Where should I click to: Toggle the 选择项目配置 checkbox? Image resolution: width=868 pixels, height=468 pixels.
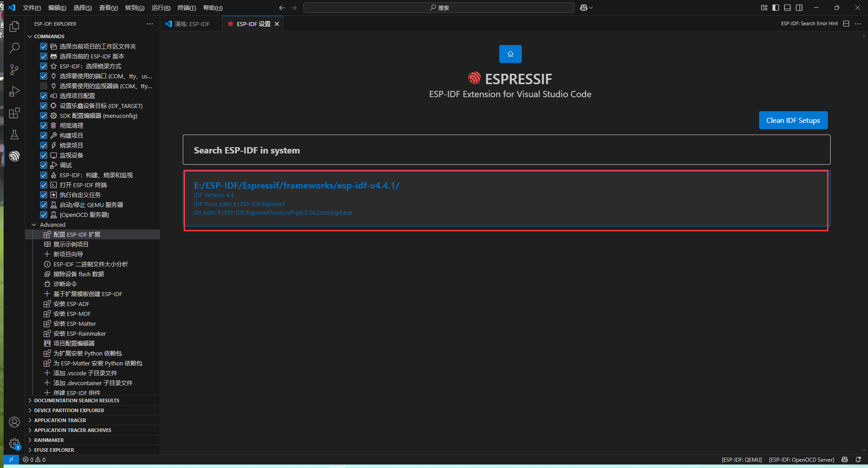tap(44, 96)
